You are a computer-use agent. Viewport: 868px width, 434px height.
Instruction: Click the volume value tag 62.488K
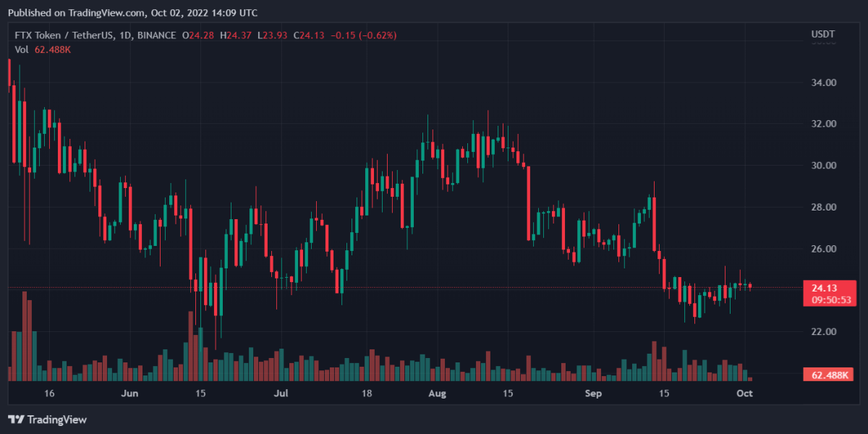point(829,375)
